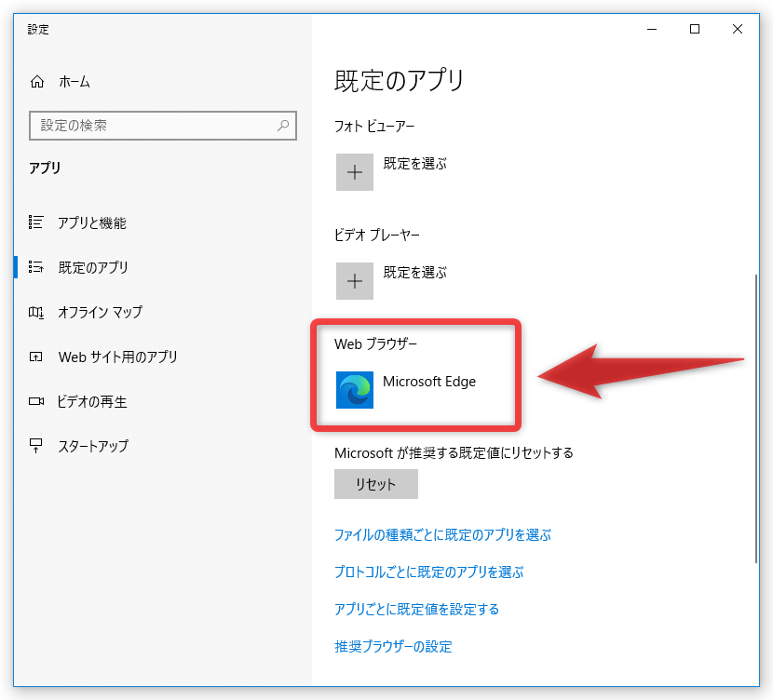Click the Microsoft Edge browser icon
Image resolution: width=773 pixels, height=700 pixels.
pos(355,390)
